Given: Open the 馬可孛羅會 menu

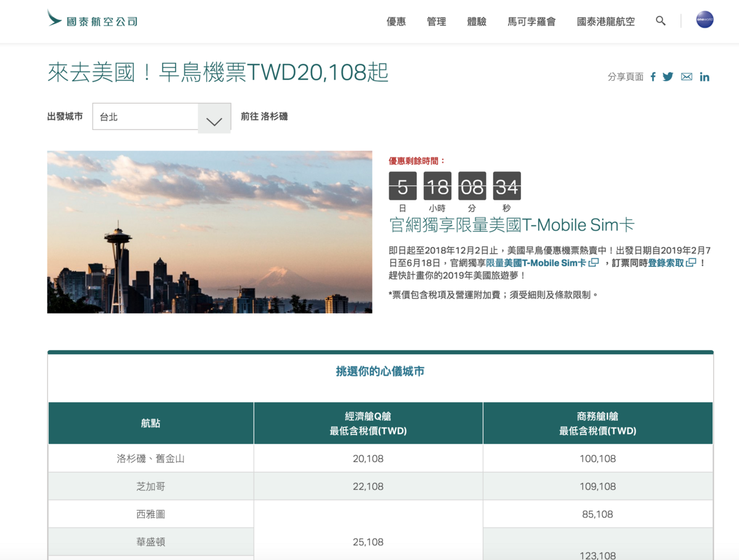Looking at the screenshot, I should pyautogui.click(x=531, y=22).
